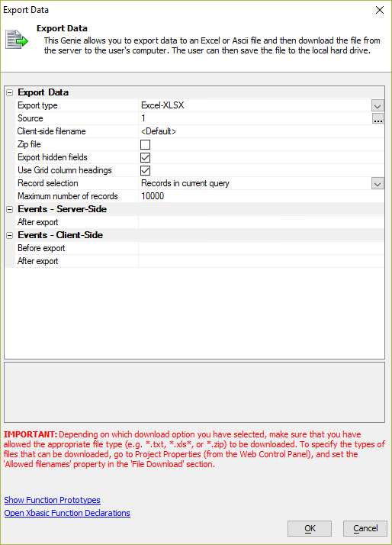Select the Maximum number of records label
This screenshot has width=392, height=545.
[x=68, y=196]
